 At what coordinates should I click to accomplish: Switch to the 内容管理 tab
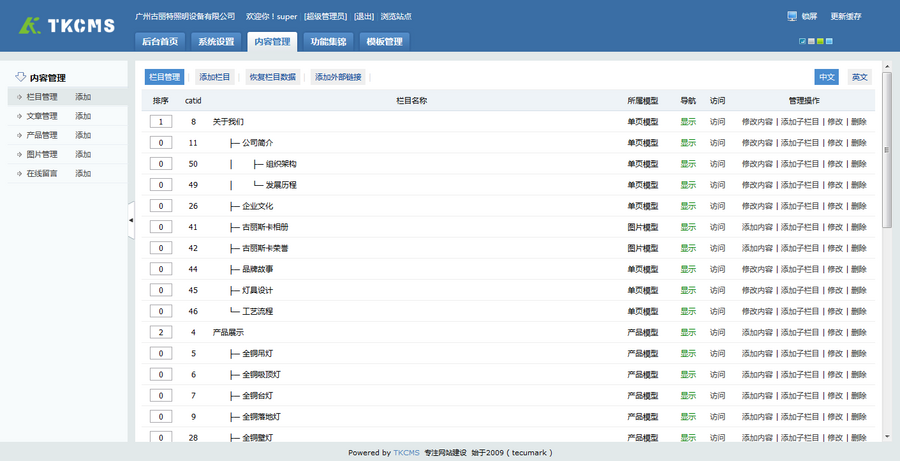pos(272,42)
